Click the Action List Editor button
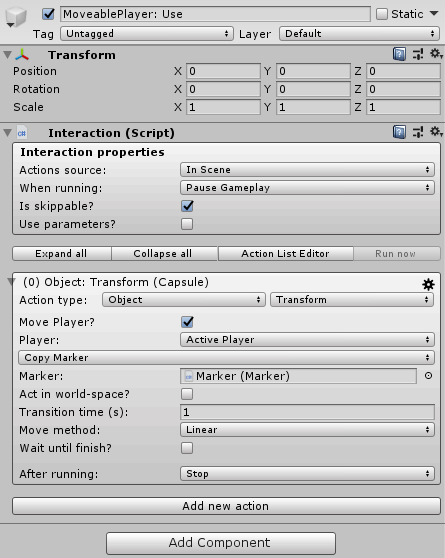 (286, 253)
